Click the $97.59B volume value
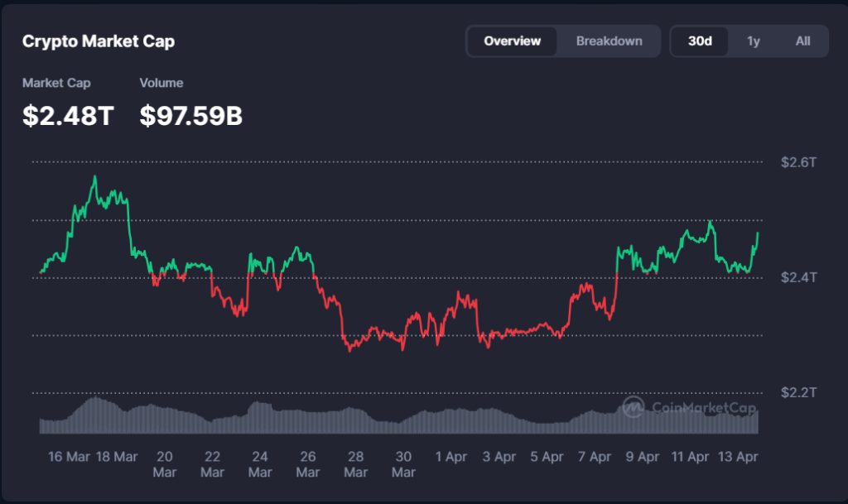848x504 pixels. click(190, 116)
